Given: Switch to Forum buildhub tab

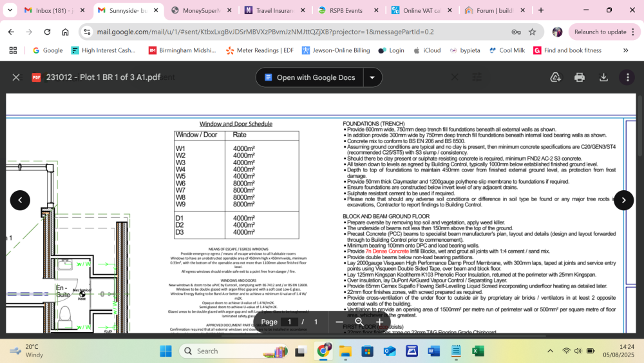Looking at the screenshot, I should [495, 10].
